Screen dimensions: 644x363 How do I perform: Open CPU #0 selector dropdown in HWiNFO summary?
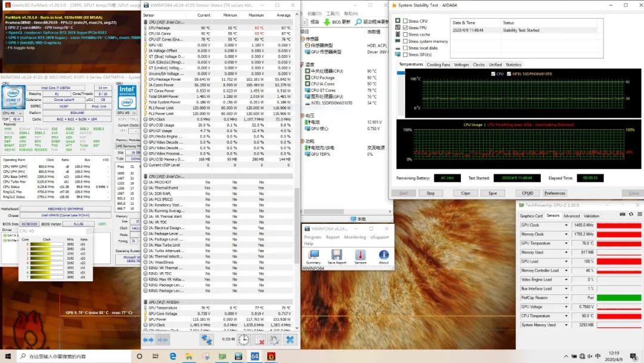(x=13, y=113)
